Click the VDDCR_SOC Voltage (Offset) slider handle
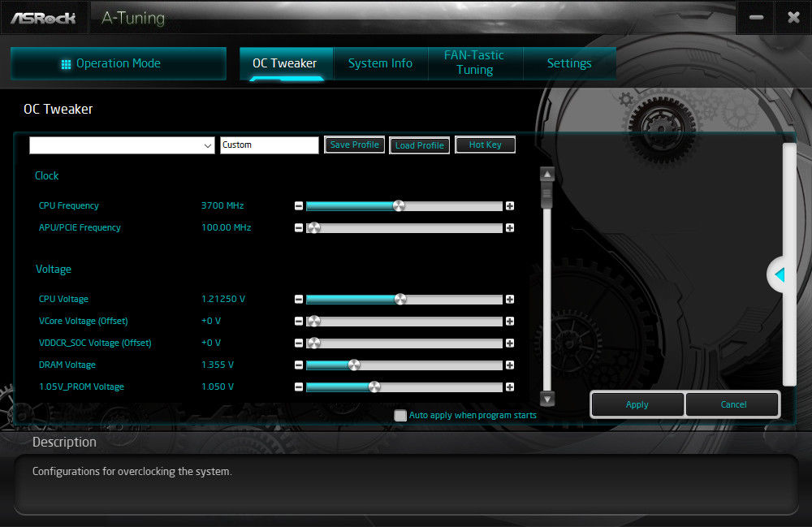Viewport: 812px width, 527px height. coord(313,343)
